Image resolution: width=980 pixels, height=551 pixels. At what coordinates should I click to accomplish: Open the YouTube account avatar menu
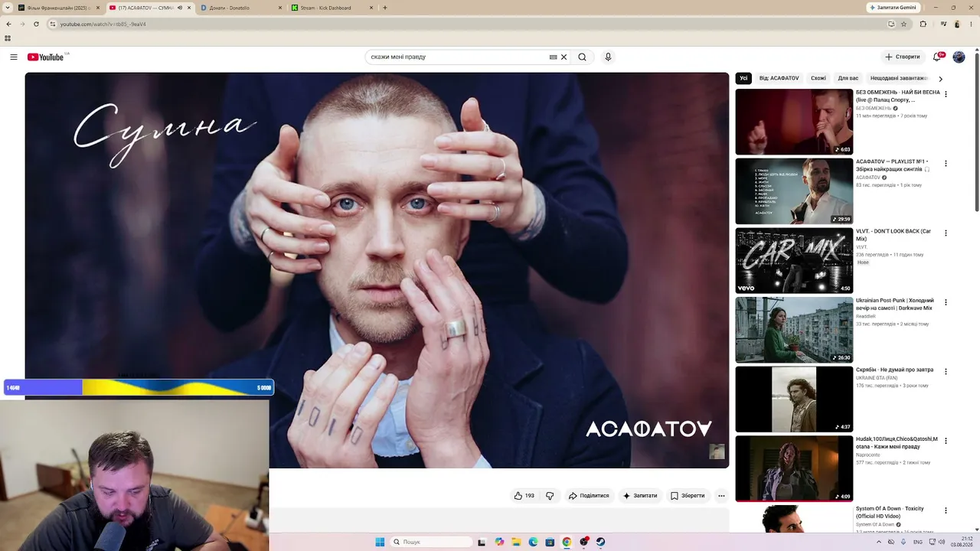pyautogui.click(x=959, y=57)
